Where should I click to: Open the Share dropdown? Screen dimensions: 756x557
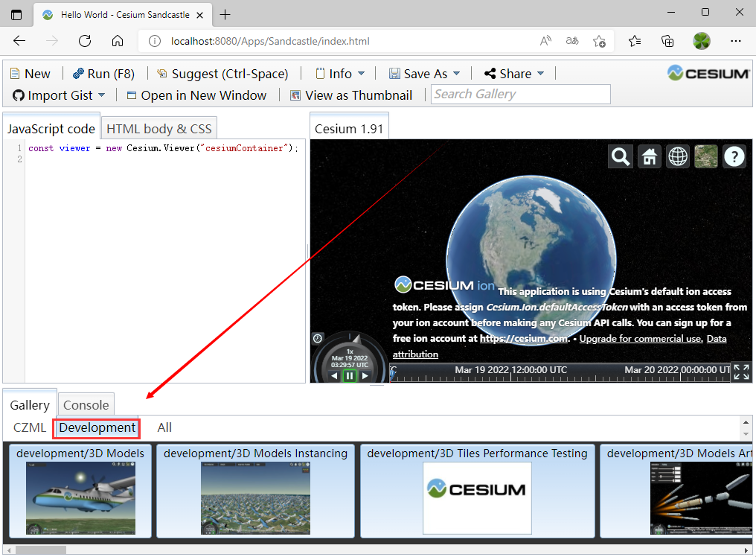coord(513,73)
